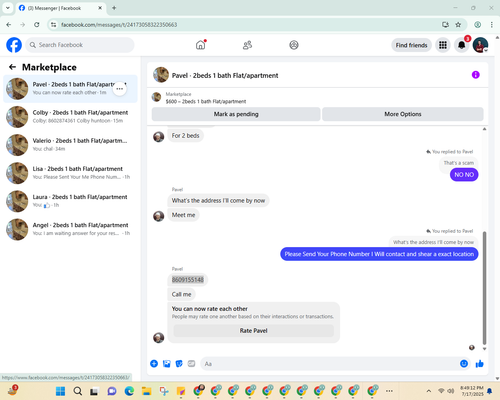Click the 'Please Send Your Phone Number' message

pos(379,254)
